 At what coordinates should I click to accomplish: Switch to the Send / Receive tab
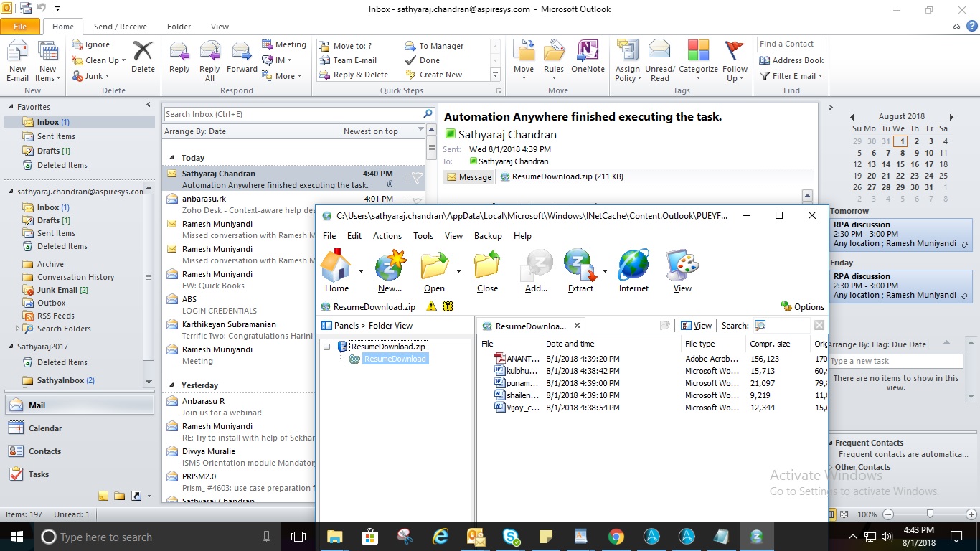[120, 27]
